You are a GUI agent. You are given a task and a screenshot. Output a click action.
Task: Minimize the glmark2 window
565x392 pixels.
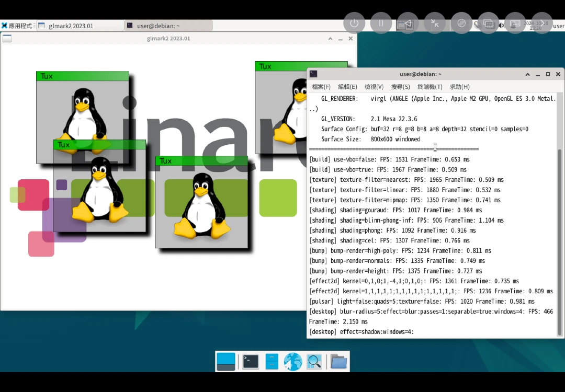[341, 39]
